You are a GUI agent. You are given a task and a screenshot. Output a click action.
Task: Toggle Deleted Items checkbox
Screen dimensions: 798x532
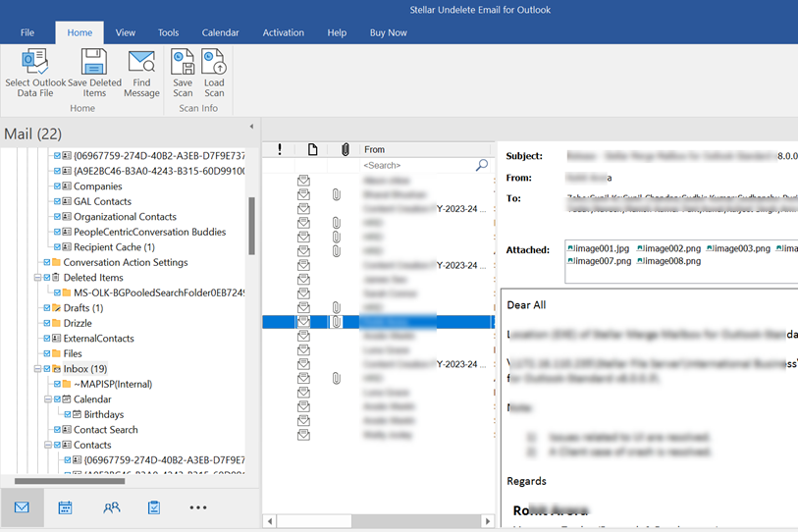(x=47, y=278)
